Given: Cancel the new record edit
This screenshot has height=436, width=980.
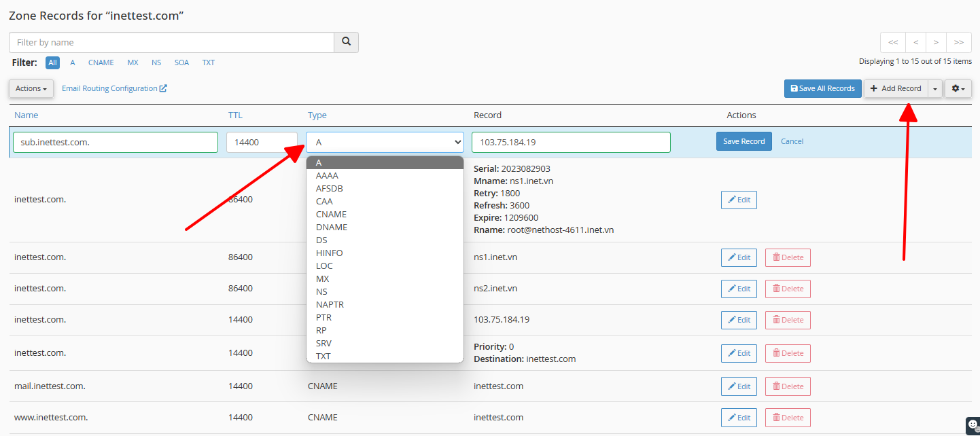Looking at the screenshot, I should [792, 141].
